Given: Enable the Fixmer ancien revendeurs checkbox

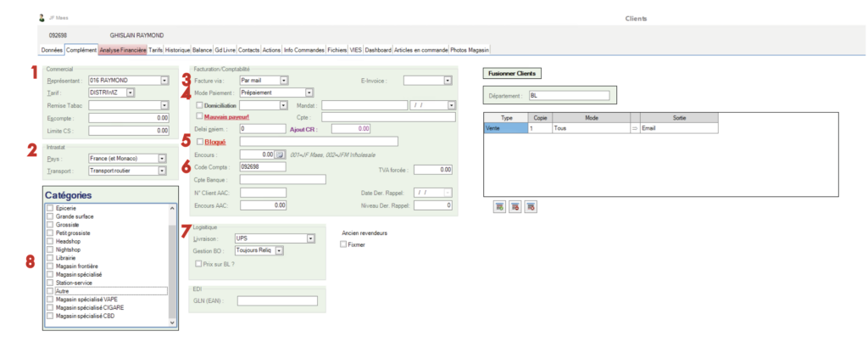Looking at the screenshot, I should pos(342,244).
